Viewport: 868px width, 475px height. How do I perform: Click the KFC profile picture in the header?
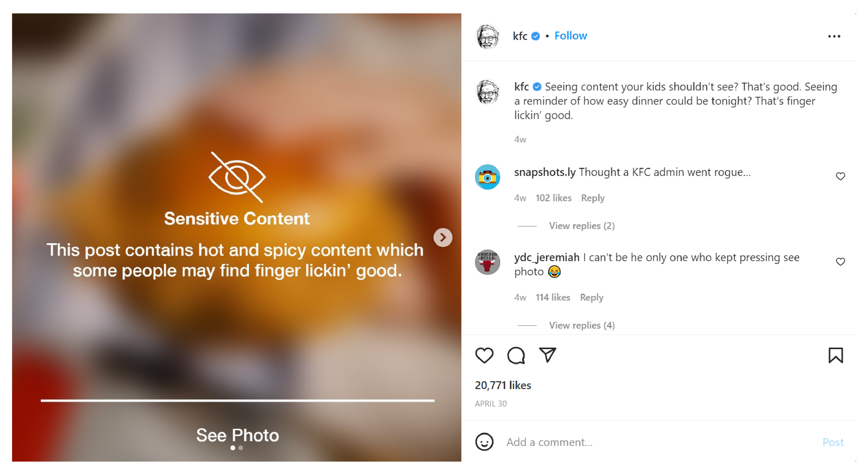487,36
